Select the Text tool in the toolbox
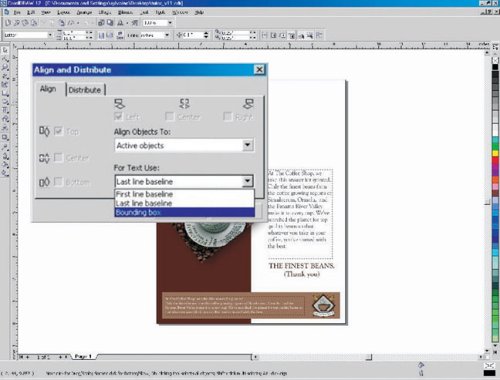This screenshot has width=500, height=380. tap(5, 128)
